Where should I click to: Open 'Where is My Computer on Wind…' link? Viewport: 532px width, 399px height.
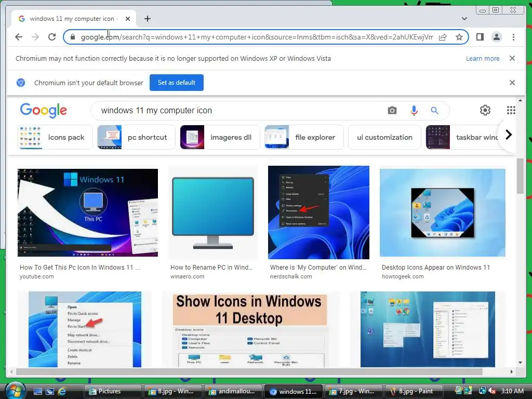point(318,268)
